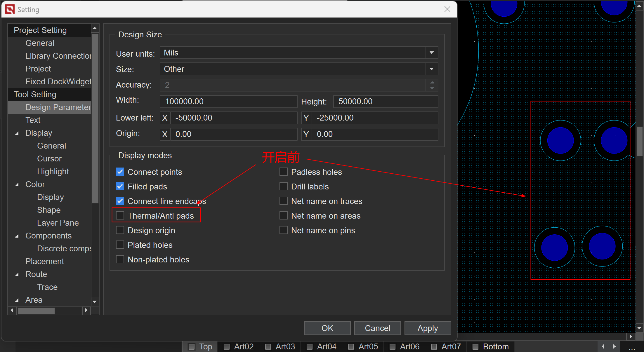Click tree horizontal scroll right arrow
The image size is (644, 352).
coord(86,310)
